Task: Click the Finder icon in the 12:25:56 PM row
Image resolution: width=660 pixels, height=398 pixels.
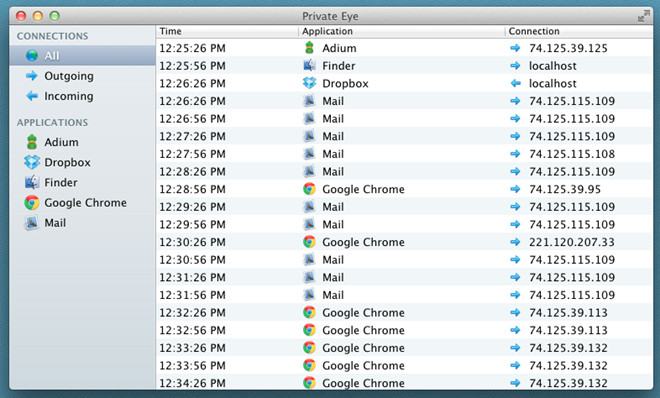Action: pos(309,65)
